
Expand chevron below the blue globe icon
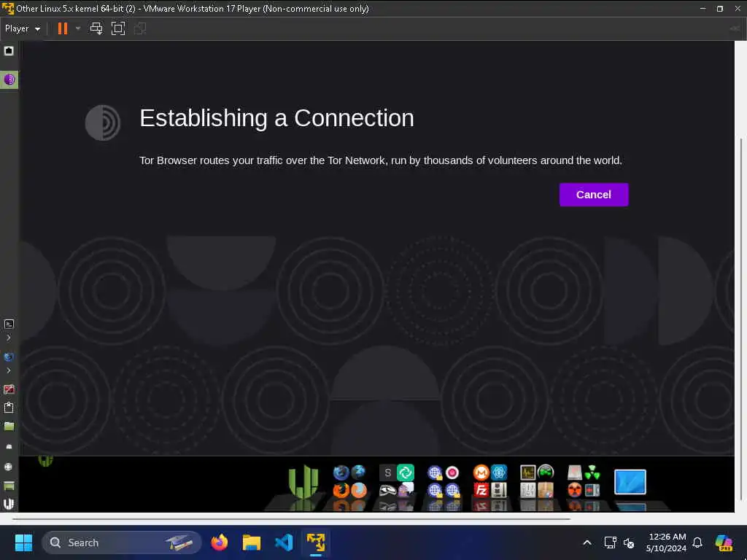[x=9, y=370]
